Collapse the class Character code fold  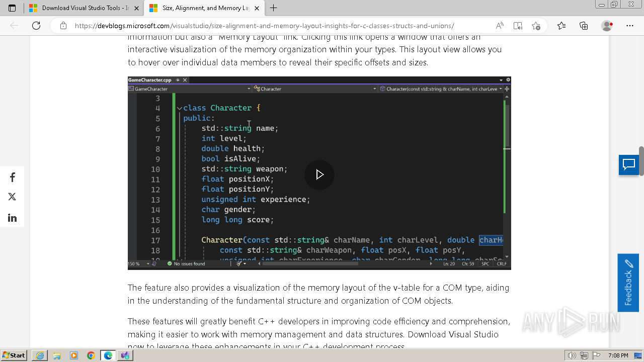tap(179, 108)
